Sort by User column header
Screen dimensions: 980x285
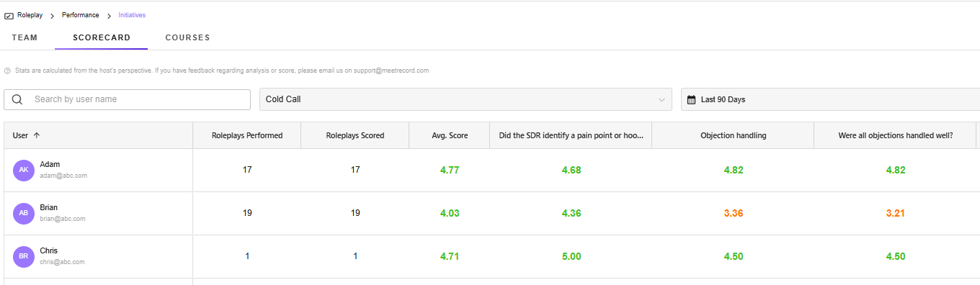pos(98,135)
